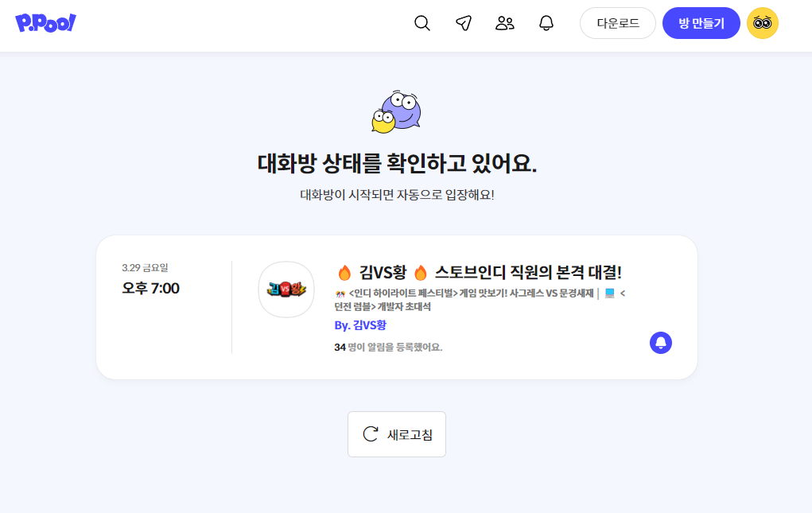Click the 3.29 금요일 date text
The image size is (812, 513).
(145, 267)
